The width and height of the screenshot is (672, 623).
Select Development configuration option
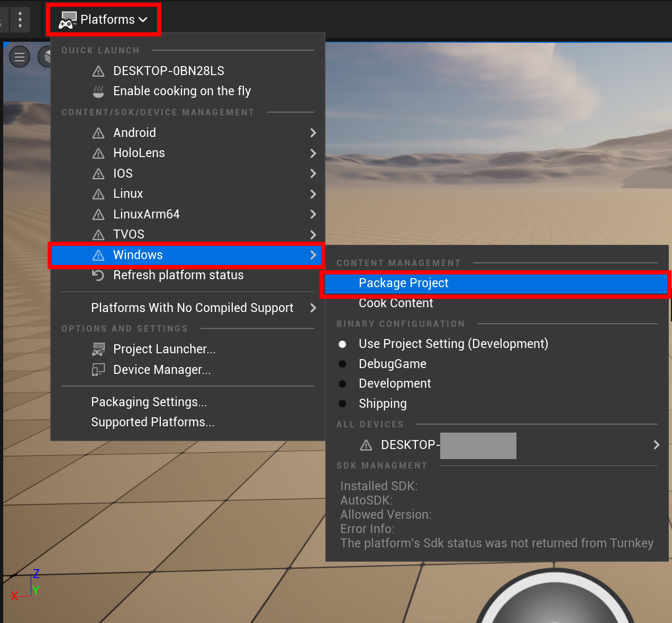pos(395,383)
